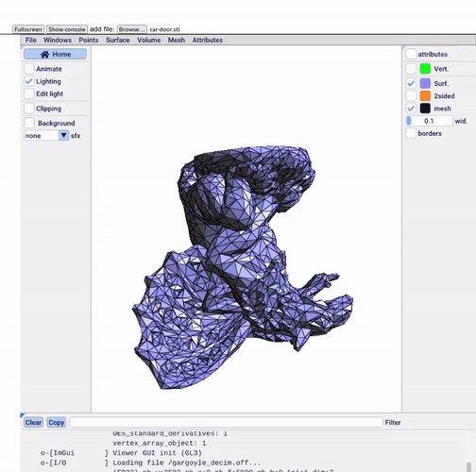Open the Volume menu

148,40
